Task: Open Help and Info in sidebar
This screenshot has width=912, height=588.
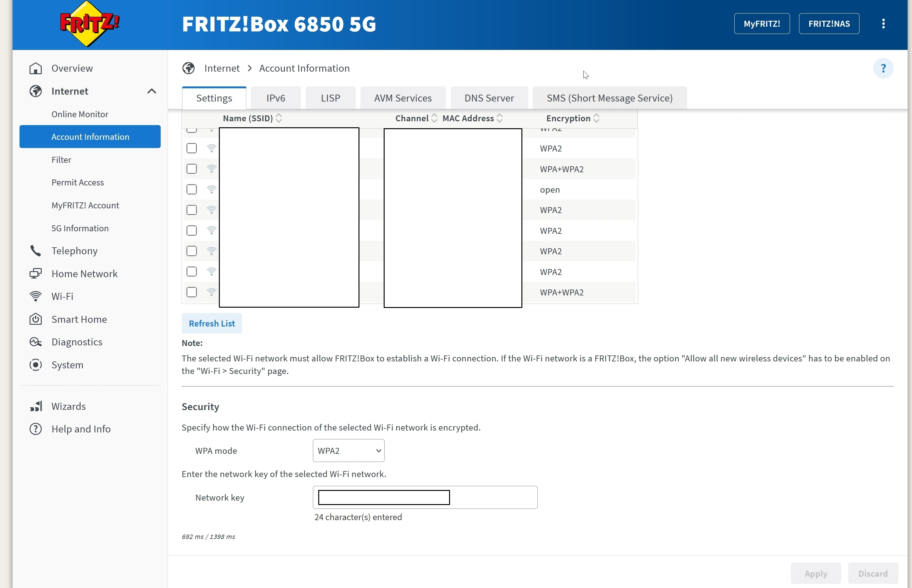Action: point(81,429)
